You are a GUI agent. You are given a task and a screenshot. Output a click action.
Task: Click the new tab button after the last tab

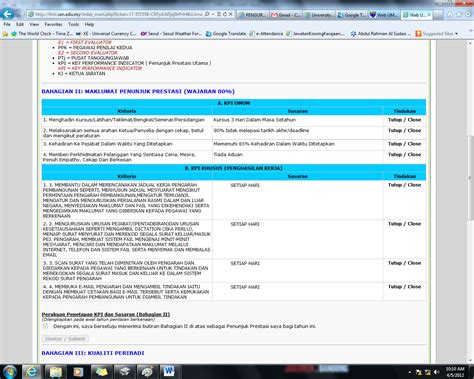tap(438, 15)
